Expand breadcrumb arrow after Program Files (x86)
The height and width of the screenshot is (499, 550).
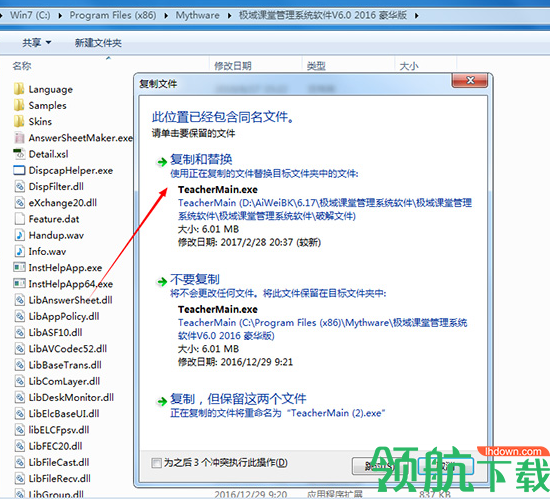tap(166, 16)
